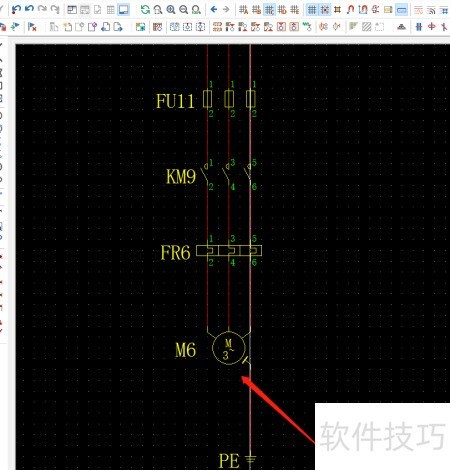Click the M6 motor symbol circle
The image size is (450, 470).
click(229, 348)
